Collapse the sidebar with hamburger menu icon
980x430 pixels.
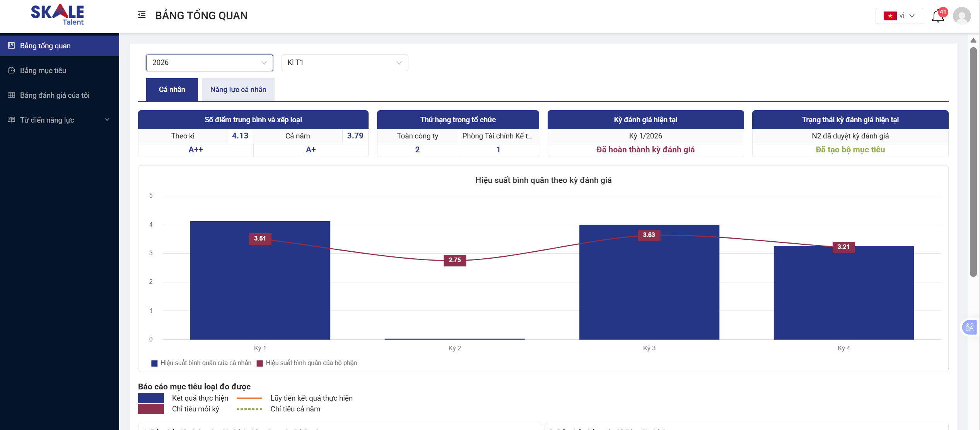pyautogui.click(x=142, y=15)
